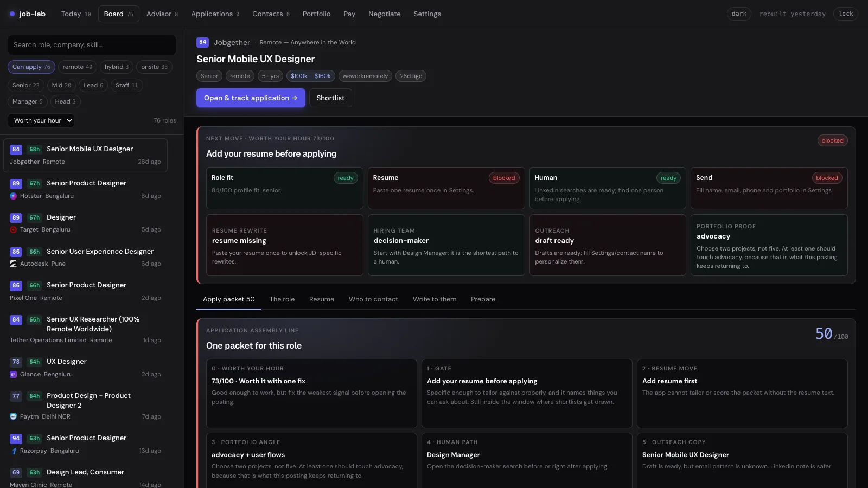This screenshot has height=488, width=868.
Task: Open the 'Hiring team' decision-maker card
Action: pyautogui.click(x=446, y=245)
